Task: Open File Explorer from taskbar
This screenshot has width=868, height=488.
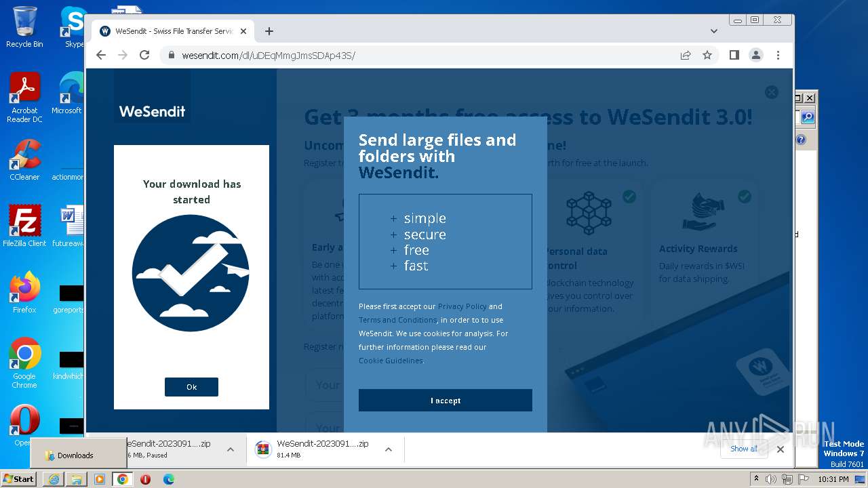Action: pyautogui.click(x=77, y=479)
